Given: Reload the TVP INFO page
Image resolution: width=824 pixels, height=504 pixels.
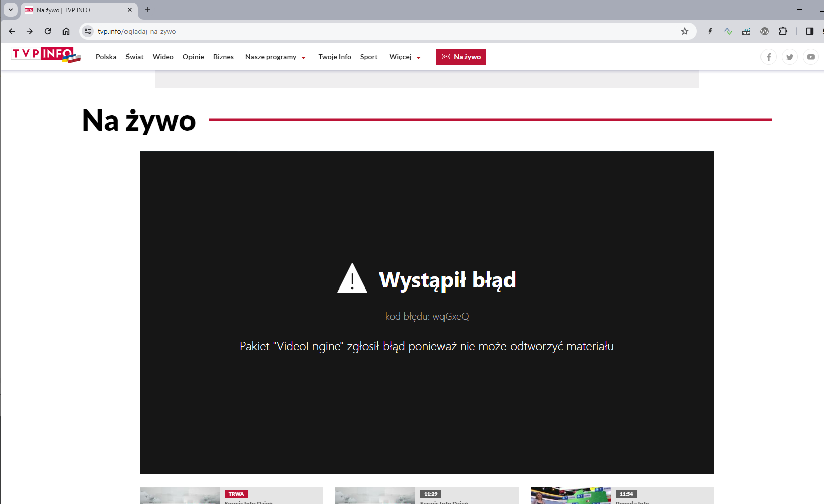Looking at the screenshot, I should tap(48, 31).
